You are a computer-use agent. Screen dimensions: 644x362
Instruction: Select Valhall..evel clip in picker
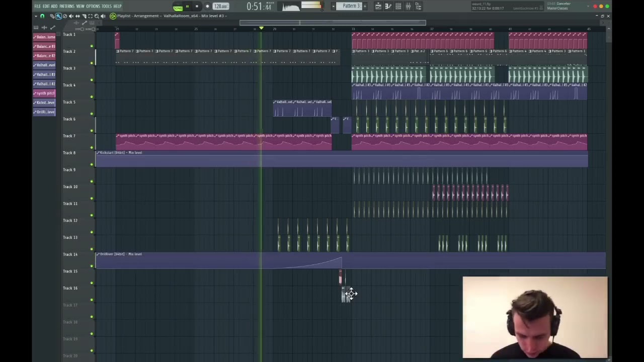point(44,65)
